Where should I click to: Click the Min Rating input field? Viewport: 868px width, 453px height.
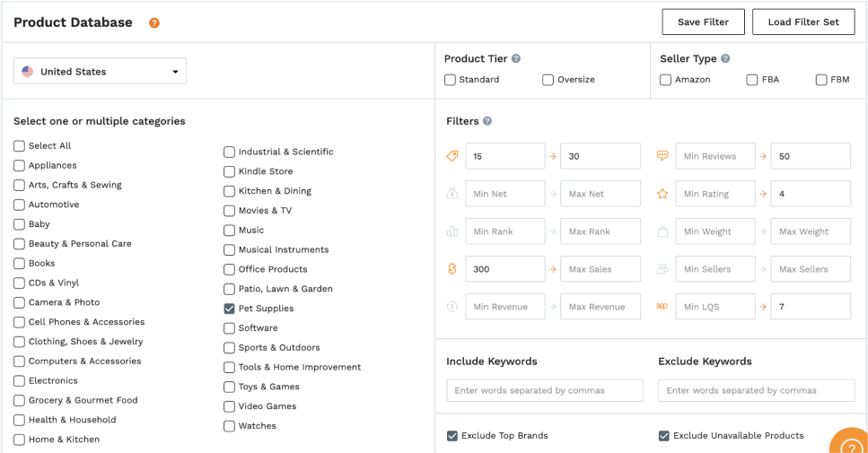coord(715,194)
